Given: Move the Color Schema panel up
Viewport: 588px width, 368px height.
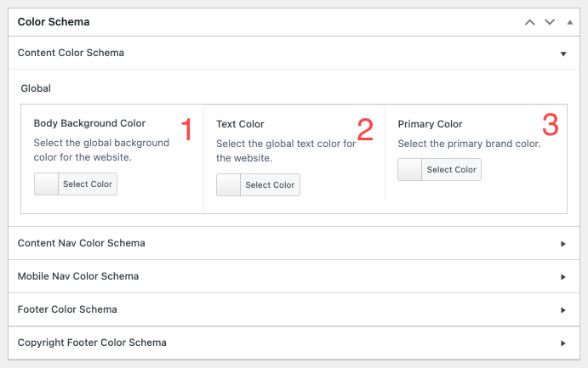Looking at the screenshot, I should (530, 22).
